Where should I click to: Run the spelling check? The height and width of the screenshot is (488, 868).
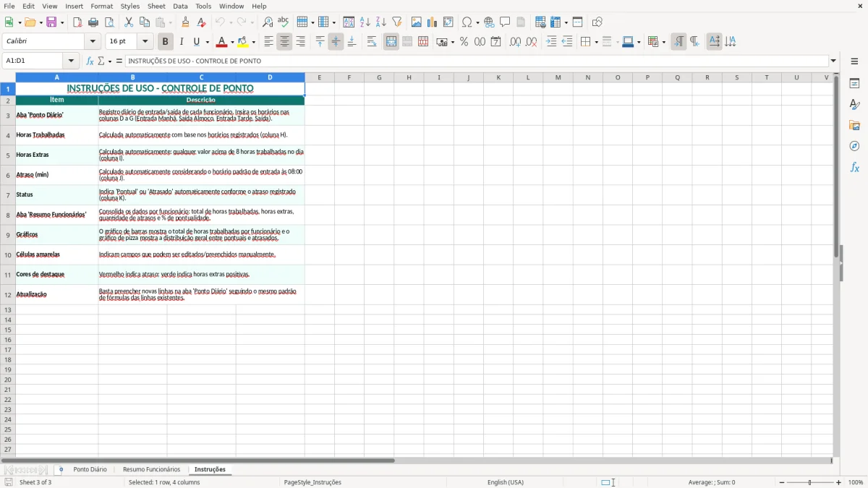(284, 22)
